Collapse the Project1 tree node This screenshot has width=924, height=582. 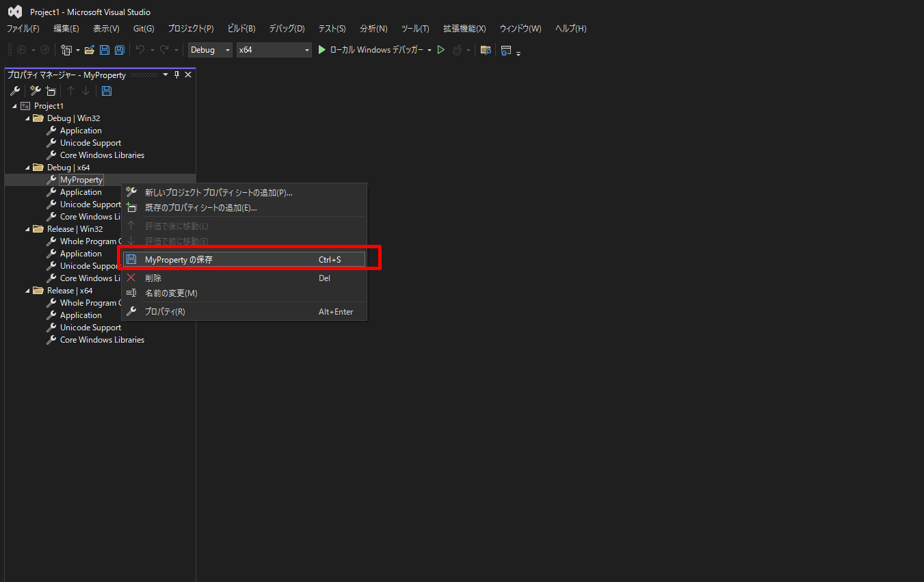pyautogui.click(x=14, y=106)
